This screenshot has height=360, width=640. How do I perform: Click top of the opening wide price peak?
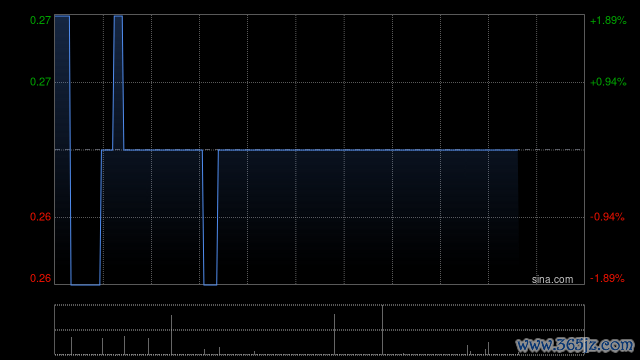click(x=62, y=16)
